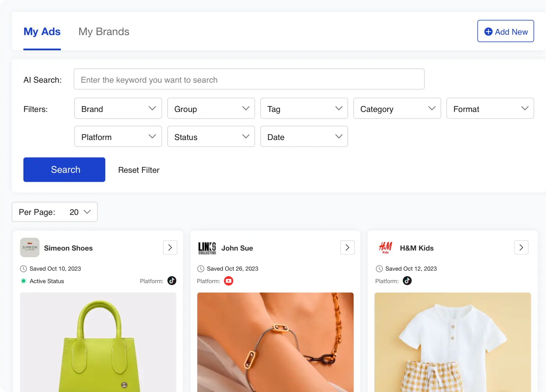Click the Simeon Shoes brand logo
546x392 pixels.
pos(30,248)
